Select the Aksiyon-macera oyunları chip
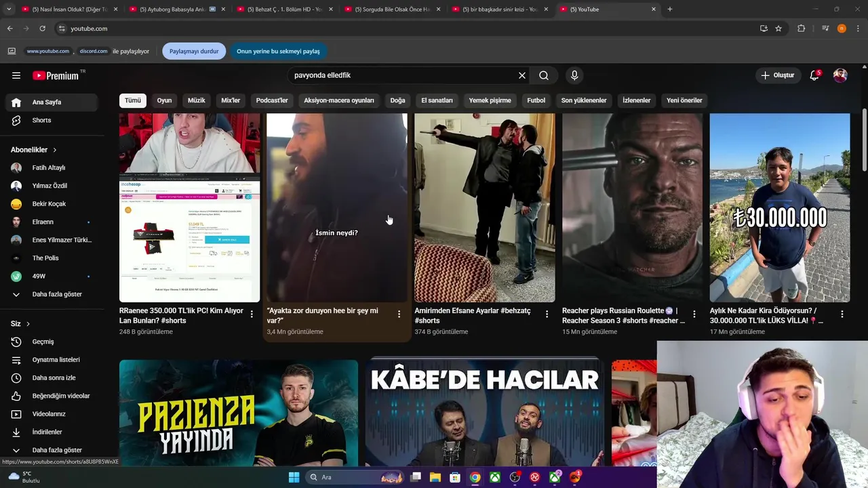The image size is (868, 488). (x=339, y=100)
